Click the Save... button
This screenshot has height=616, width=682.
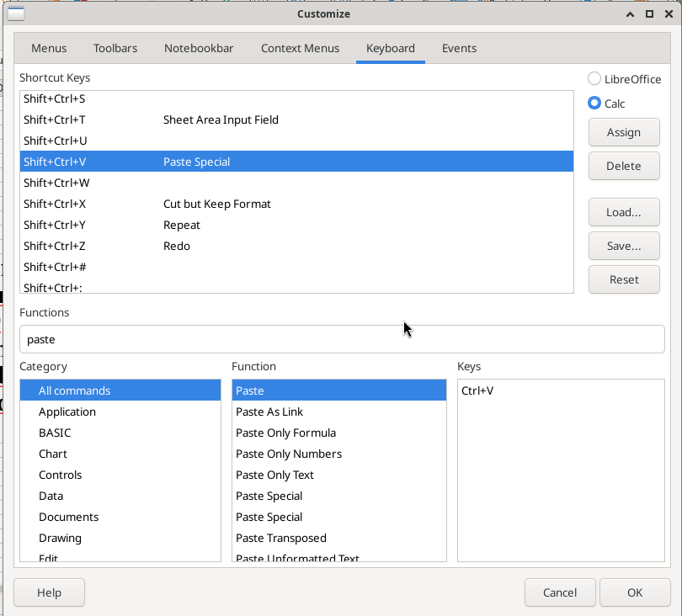coord(623,246)
